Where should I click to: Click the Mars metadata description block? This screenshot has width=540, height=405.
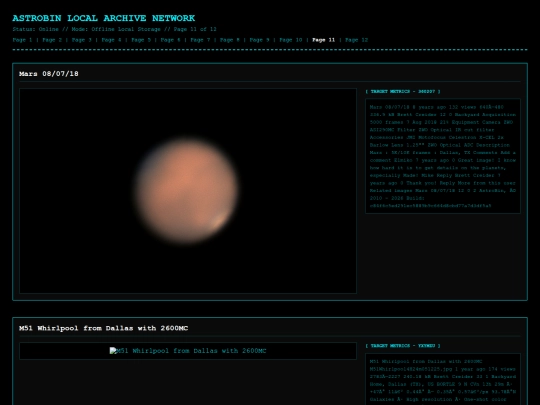coord(443,156)
